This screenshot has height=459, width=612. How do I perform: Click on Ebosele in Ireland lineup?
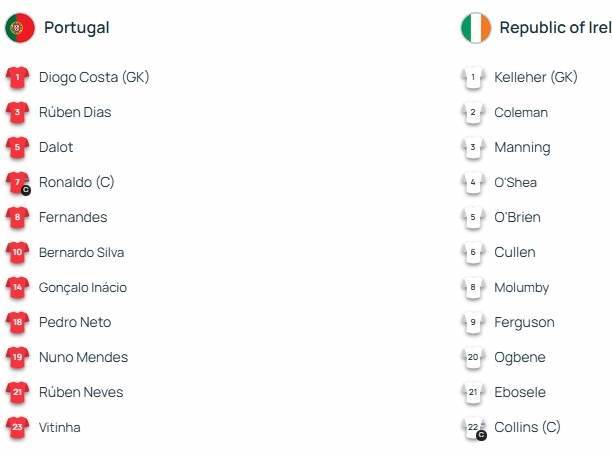pyautogui.click(x=520, y=393)
